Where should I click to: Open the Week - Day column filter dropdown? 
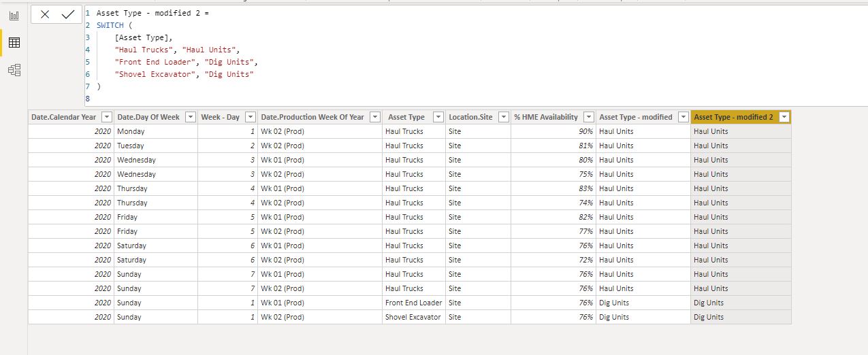pos(251,117)
